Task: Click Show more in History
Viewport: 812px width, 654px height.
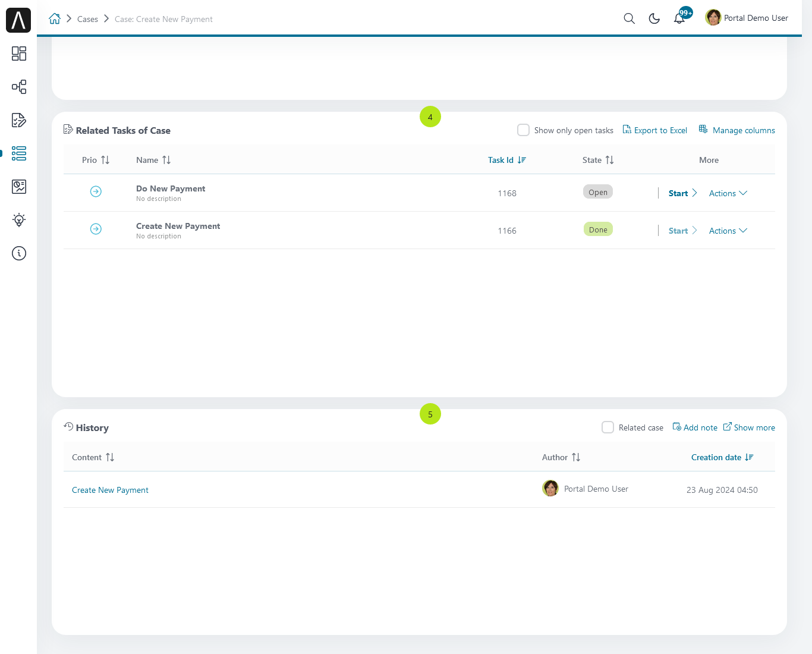Action: point(749,427)
